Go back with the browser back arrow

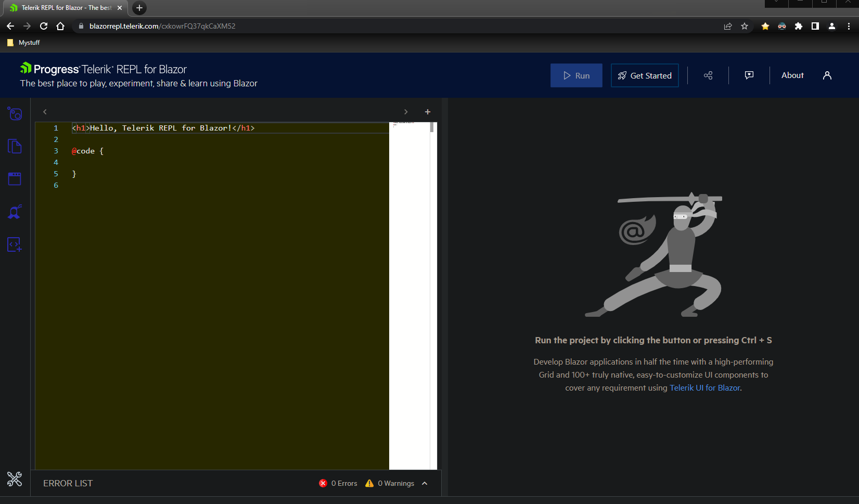click(x=10, y=26)
